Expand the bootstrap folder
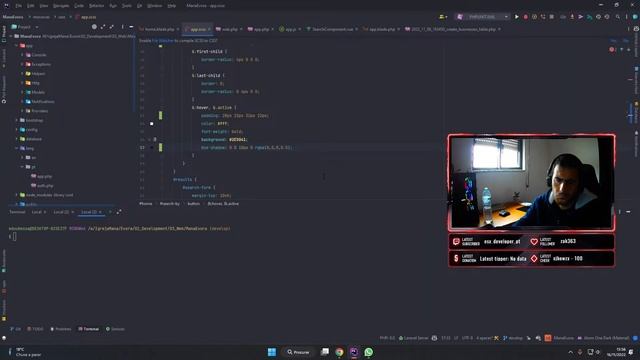 point(16,120)
